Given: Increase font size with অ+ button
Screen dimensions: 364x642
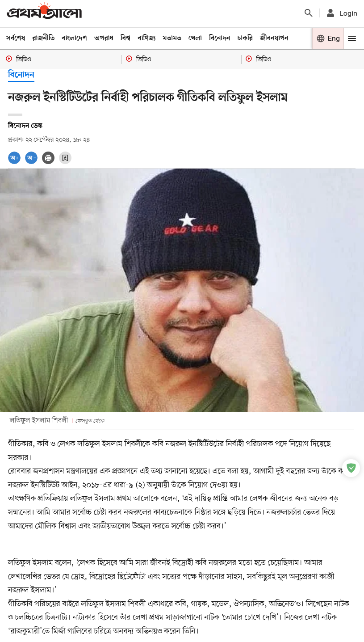Looking at the screenshot, I should (x=14, y=158).
